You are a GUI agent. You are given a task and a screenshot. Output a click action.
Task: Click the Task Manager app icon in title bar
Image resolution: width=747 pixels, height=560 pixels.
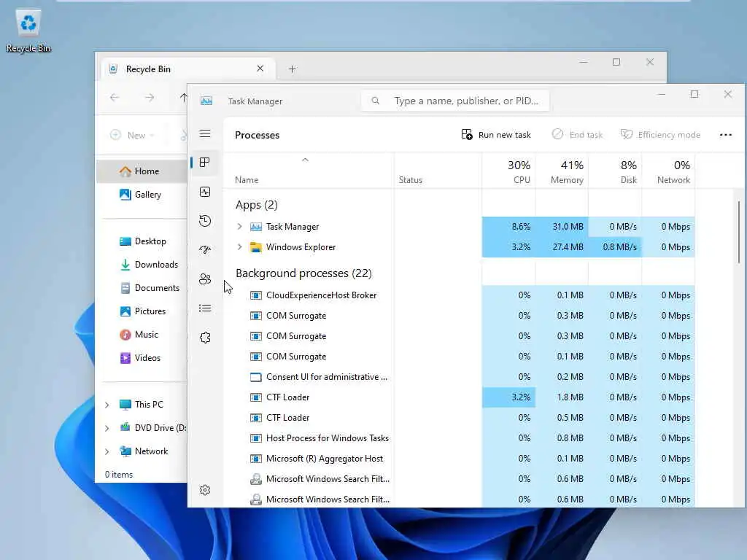coord(206,101)
